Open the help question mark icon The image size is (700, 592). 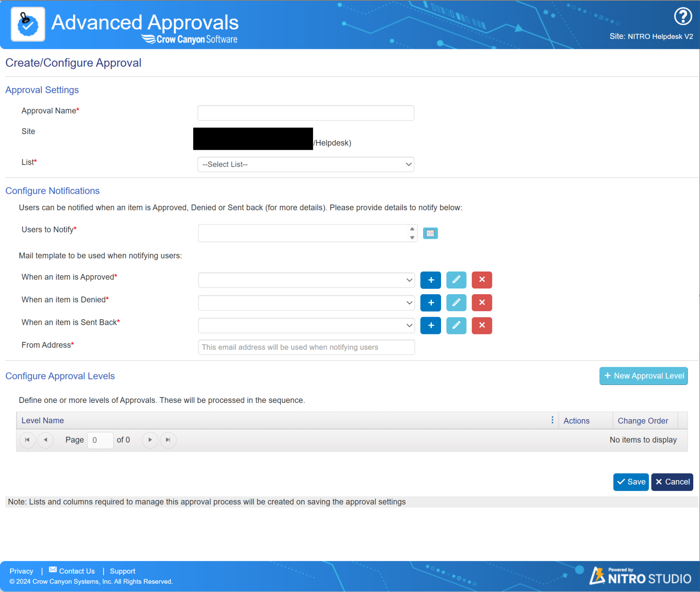[683, 16]
